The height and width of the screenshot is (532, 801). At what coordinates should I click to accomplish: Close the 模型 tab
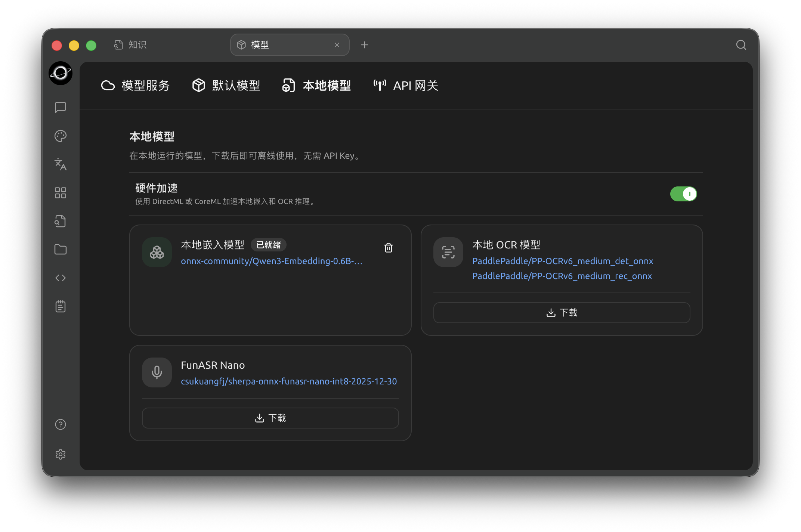(337, 45)
